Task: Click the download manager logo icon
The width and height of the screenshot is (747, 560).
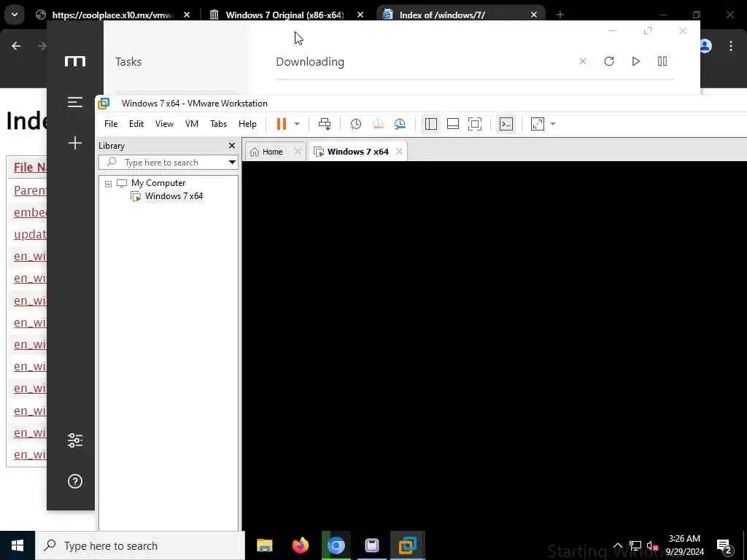Action: [x=75, y=61]
